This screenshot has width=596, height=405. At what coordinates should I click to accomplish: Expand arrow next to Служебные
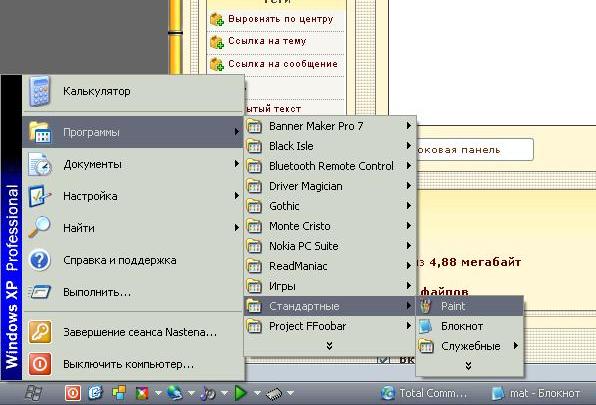[516, 346]
